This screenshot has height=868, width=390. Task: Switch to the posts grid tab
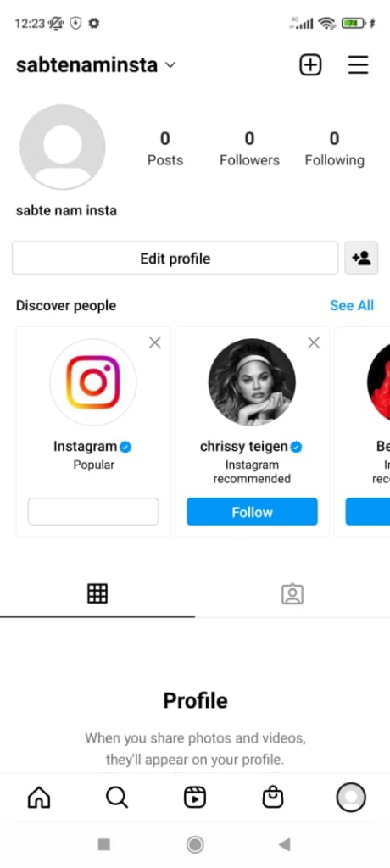[97, 593]
